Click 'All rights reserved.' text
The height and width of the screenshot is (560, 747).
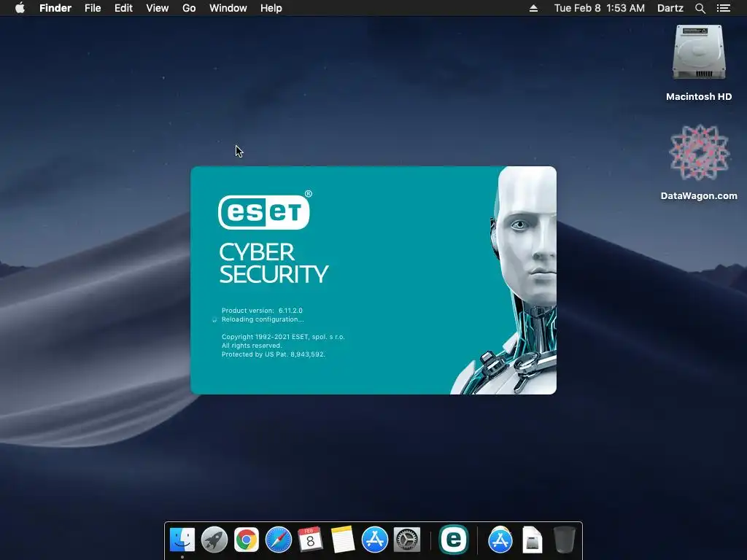pos(252,346)
